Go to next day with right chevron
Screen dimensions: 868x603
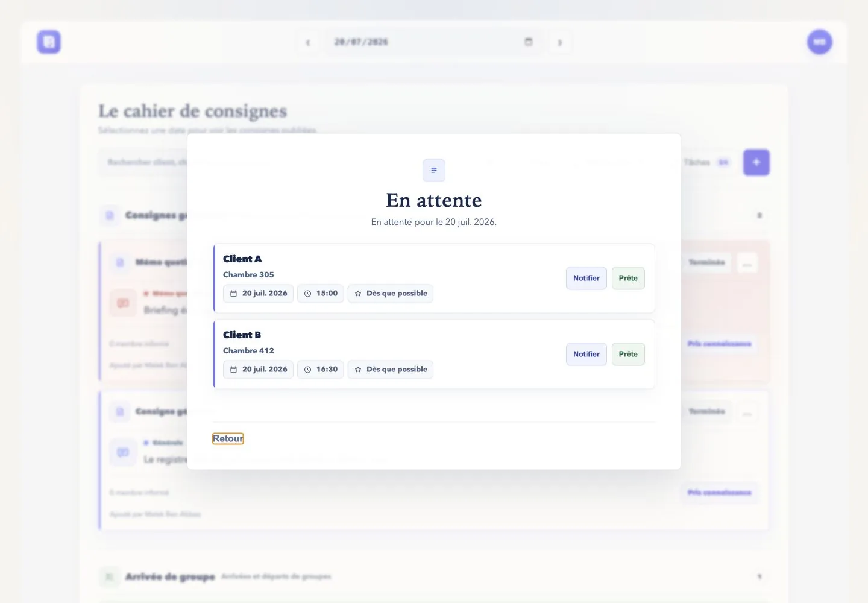560,42
